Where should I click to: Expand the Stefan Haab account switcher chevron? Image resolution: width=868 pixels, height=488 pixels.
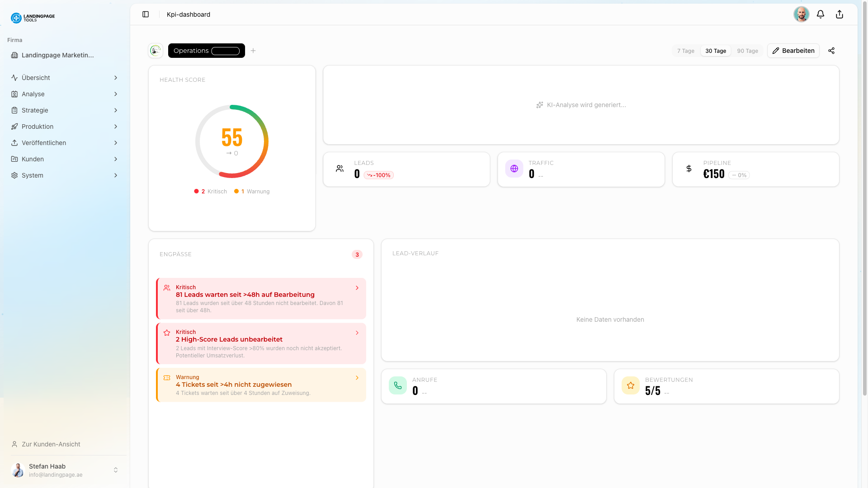pyautogui.click(x=116, y=470)
